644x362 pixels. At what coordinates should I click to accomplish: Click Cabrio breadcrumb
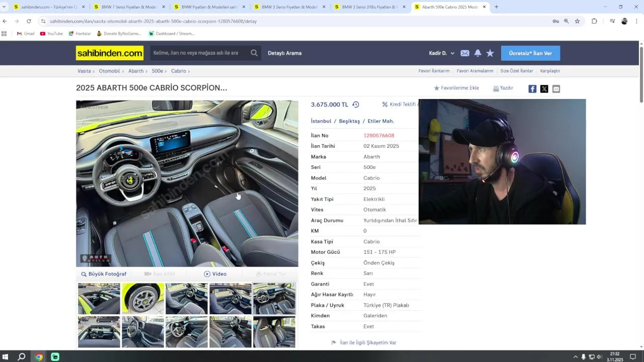(x=179, y=71)
